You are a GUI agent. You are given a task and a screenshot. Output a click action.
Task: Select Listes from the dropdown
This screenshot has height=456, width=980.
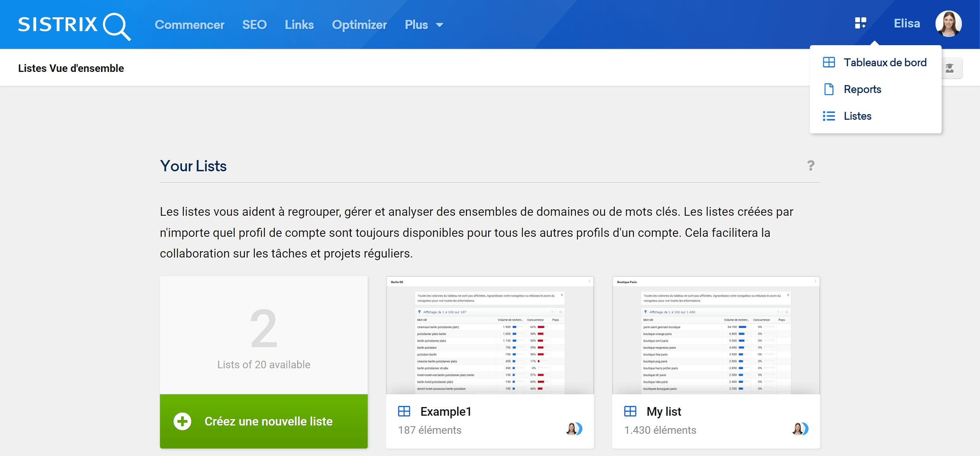point(875,116)
